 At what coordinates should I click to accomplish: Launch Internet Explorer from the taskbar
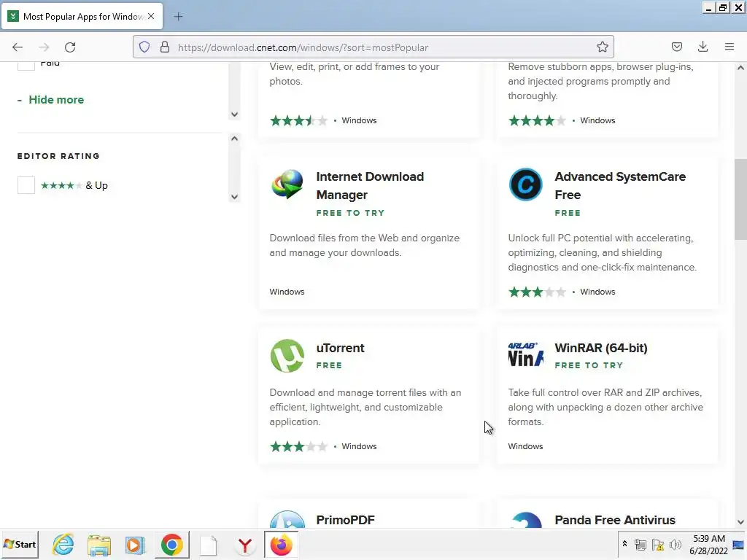click(x=63, y=544)
